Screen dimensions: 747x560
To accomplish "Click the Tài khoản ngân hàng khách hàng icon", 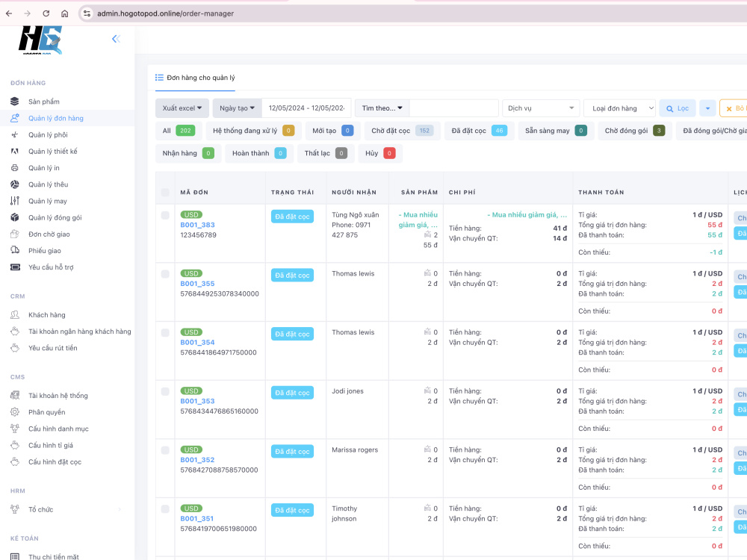I will [15, 332].
